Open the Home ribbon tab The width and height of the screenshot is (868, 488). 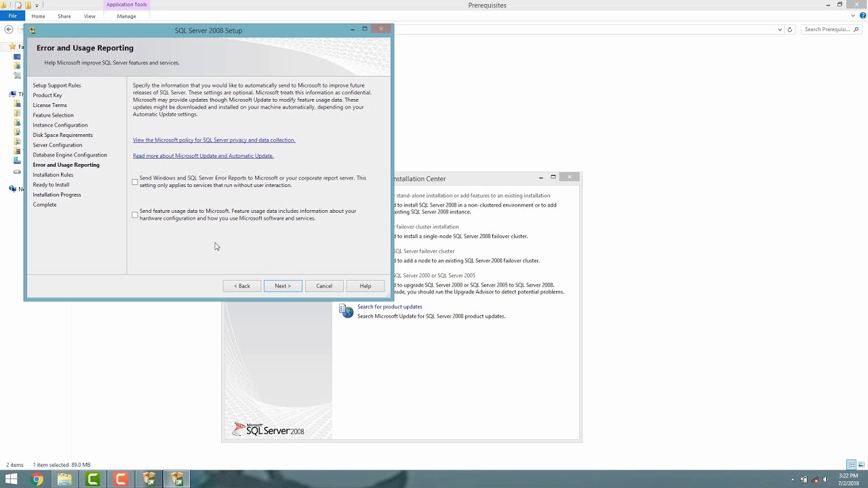coord(38,16)
